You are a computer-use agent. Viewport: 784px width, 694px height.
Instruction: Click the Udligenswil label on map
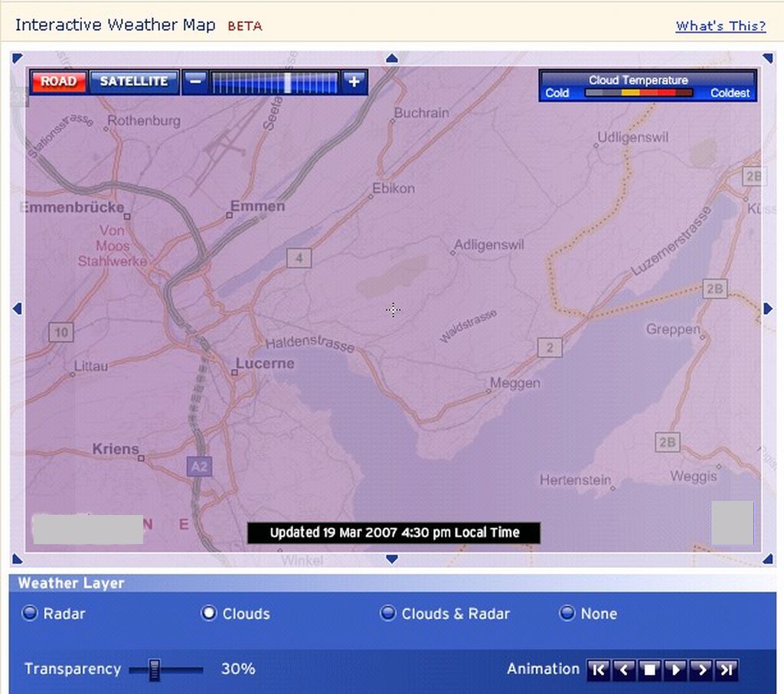tap(633, 137)
